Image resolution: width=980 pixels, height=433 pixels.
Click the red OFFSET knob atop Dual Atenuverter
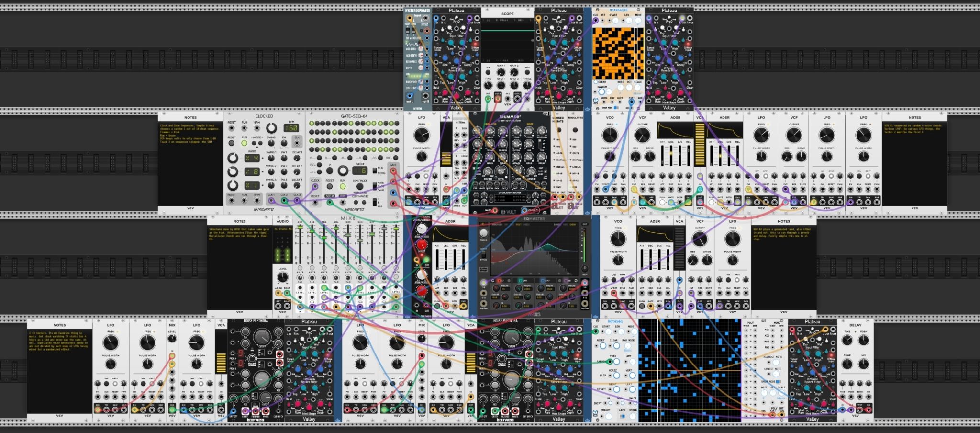point(422,245)
